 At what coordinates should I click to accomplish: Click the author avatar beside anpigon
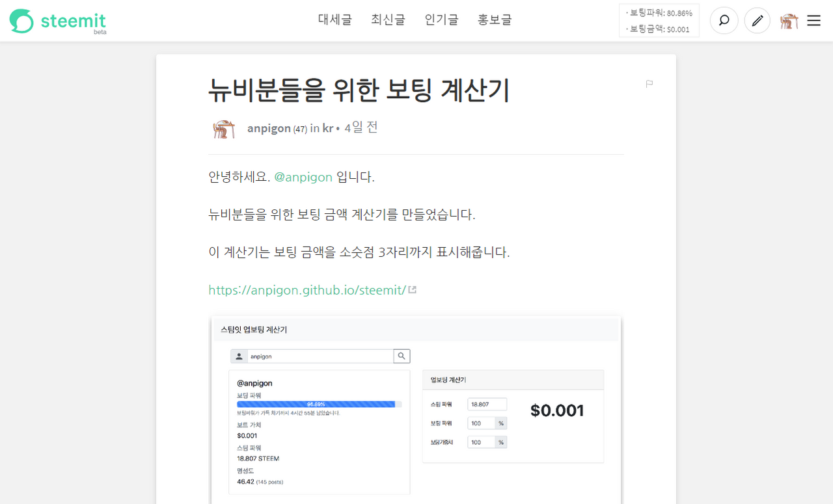(223, 129)
